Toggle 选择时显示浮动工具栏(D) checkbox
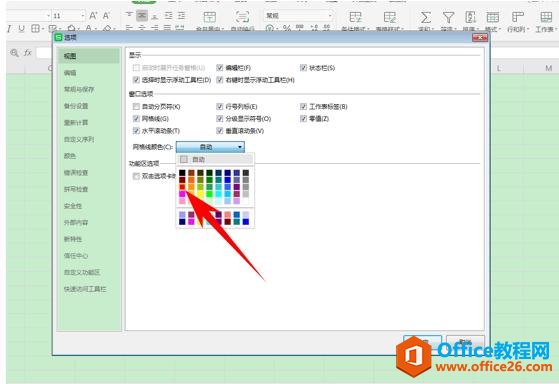559x384 pixels. tap(136, 80)
